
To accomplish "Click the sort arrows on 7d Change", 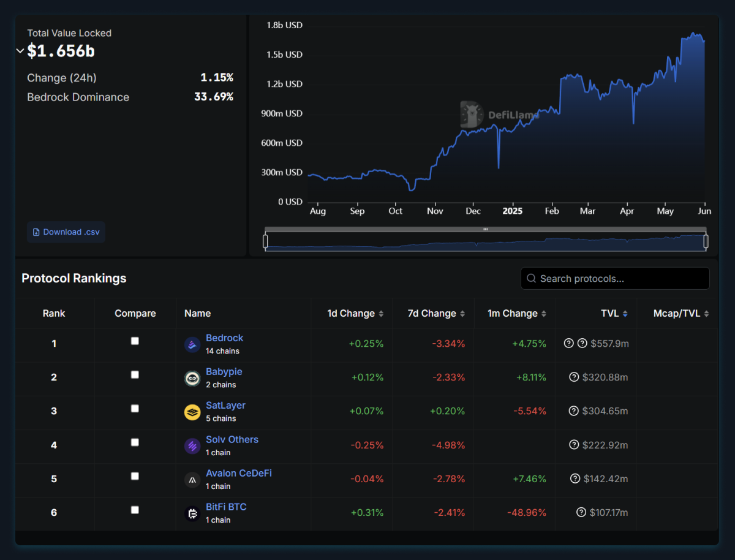I will click(x=462, y=314).
